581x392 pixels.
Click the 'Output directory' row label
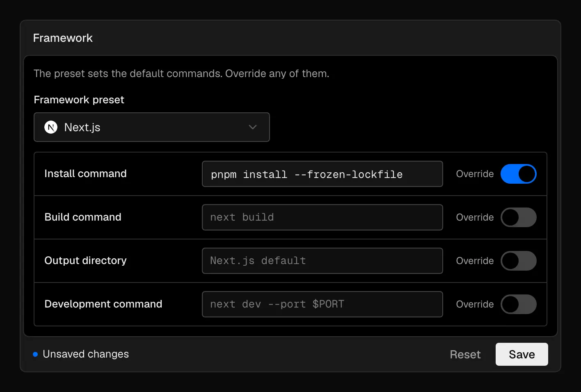click(x=85, y=260)
